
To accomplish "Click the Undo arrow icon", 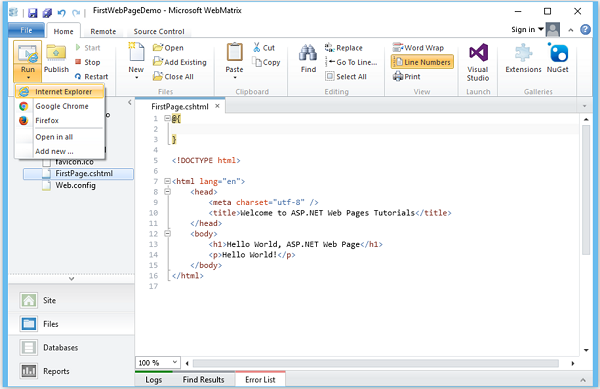I will point(61,13).
